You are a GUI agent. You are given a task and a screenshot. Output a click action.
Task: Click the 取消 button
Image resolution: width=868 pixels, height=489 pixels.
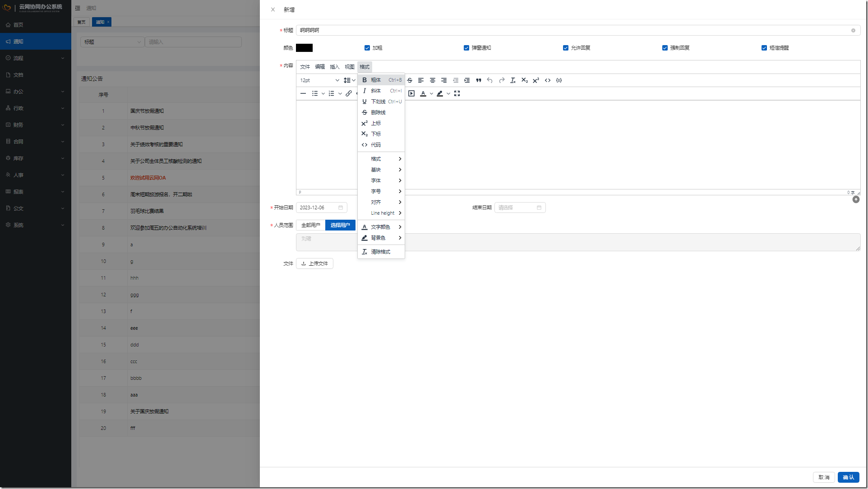coord(824,477)
